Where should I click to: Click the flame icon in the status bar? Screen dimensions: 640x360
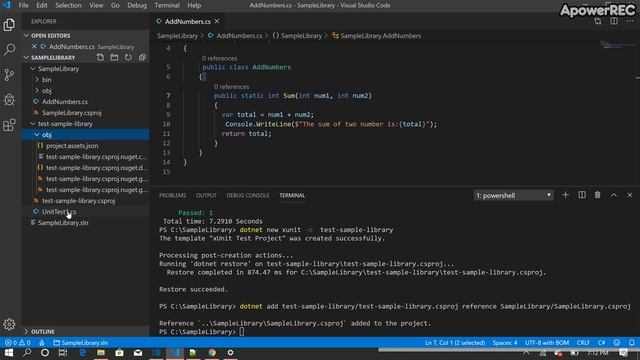(42, 343)
